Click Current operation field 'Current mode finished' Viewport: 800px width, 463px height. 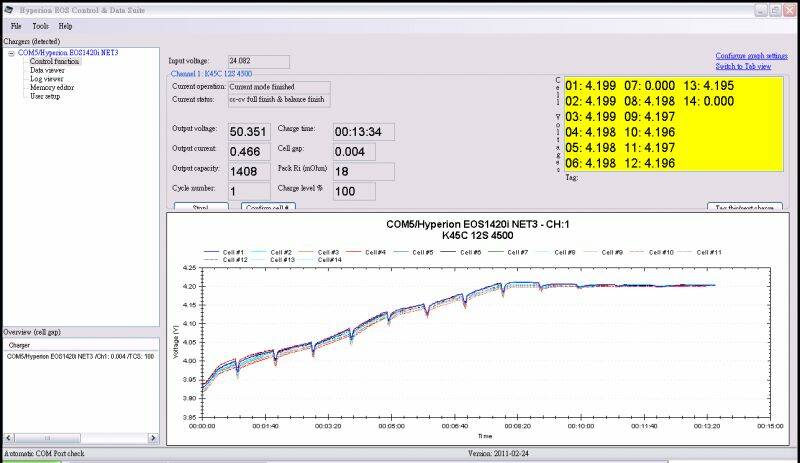point(279,87)
